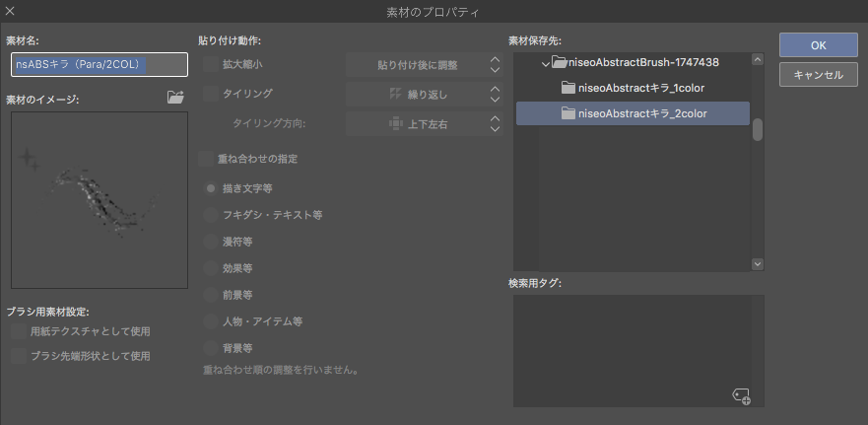The height and width of the screenshot is (425, 868).
Task: Click folder icon of niseoAbstractキラ_1color
Action: pyautogui.click(x=568, y=88)
